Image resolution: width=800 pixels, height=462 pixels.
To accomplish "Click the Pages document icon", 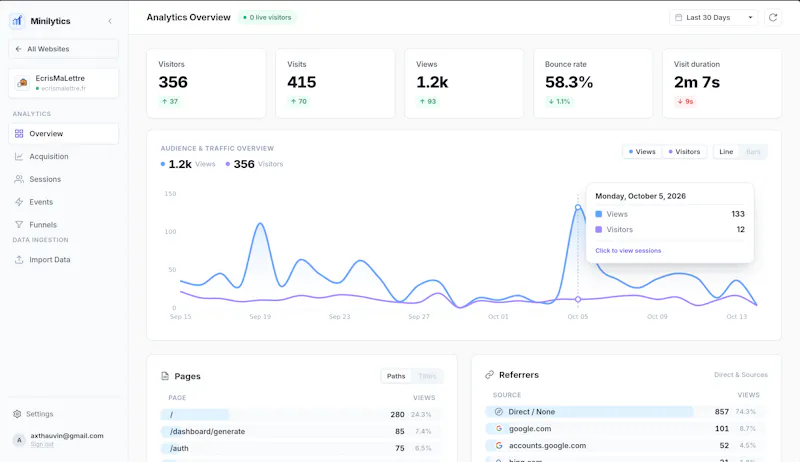I will point(165,376).
